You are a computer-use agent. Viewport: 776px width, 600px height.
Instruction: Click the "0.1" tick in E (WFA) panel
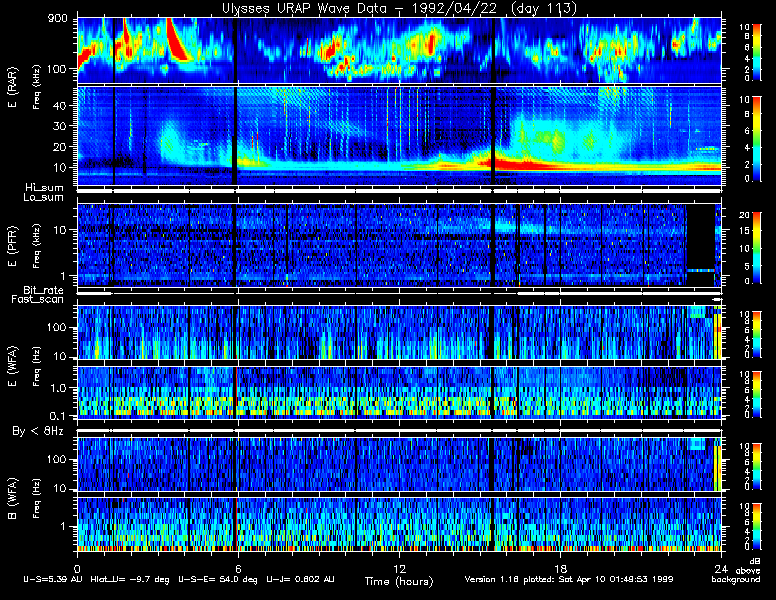pos(58,416)
